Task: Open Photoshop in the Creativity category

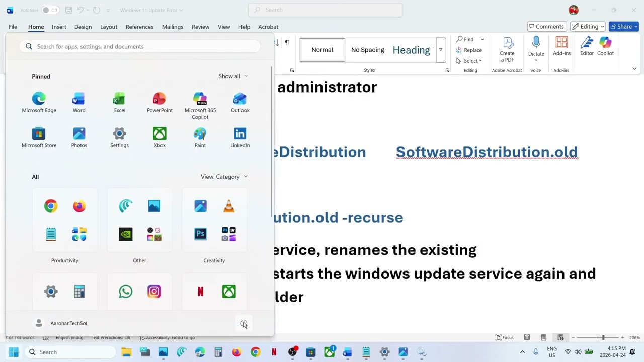Action: click(x=200, y=234)
